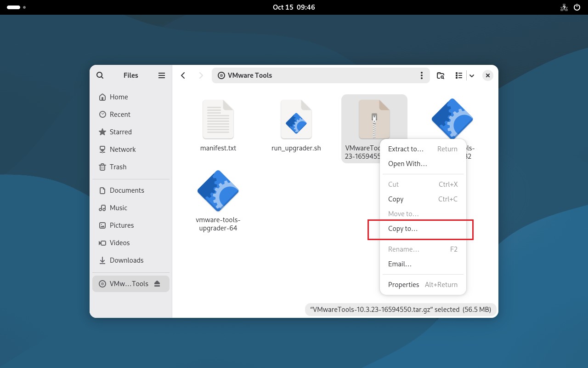The width and height of the screenshot is (588, 368).
Task: Click the vmware-tools-upgrader-64 file name label
Action: 218,224
